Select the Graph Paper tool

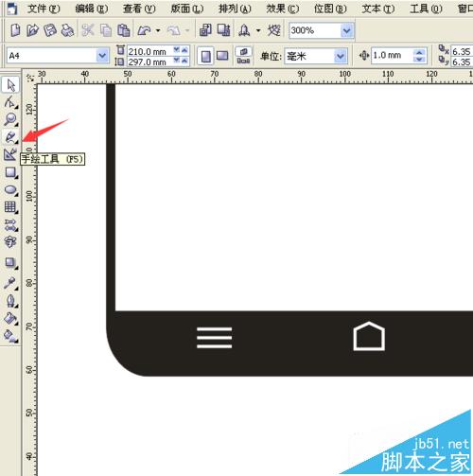pos(10,207)
